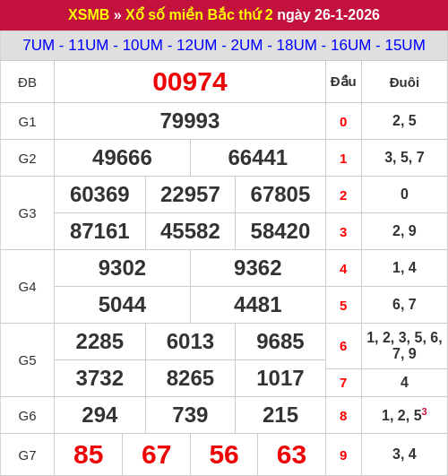
Task: Click the Đuôi value 2, 9
Action: tap(404, 231)
